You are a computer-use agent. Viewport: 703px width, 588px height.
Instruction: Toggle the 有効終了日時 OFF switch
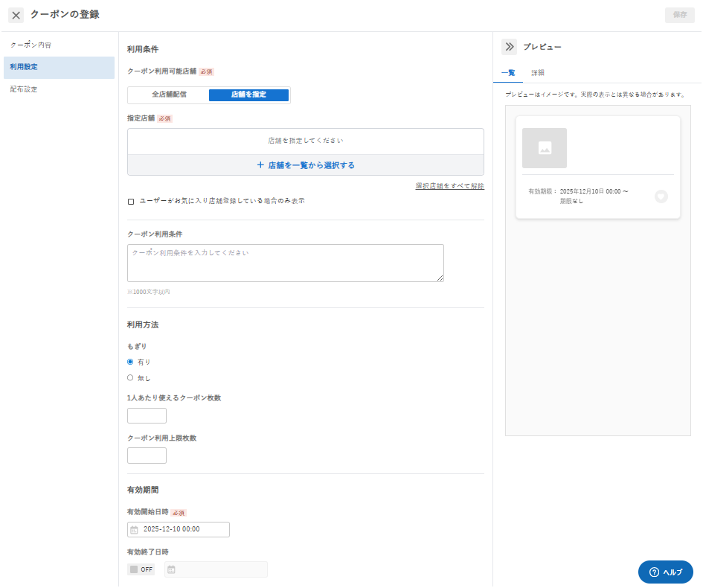click(x=141, y=569)
